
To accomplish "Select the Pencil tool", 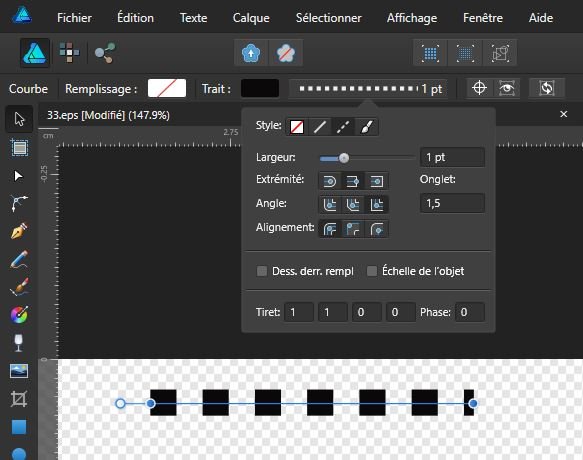I will pyautogui.click(x=19, y=259).
